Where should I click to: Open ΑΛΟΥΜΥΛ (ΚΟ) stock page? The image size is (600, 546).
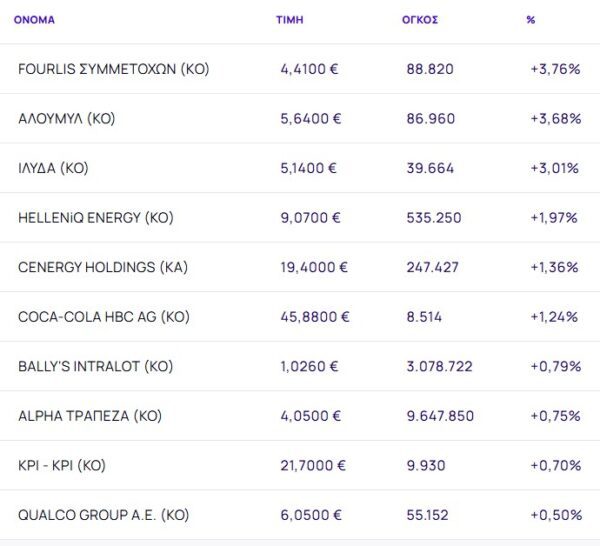pos(67,118)
